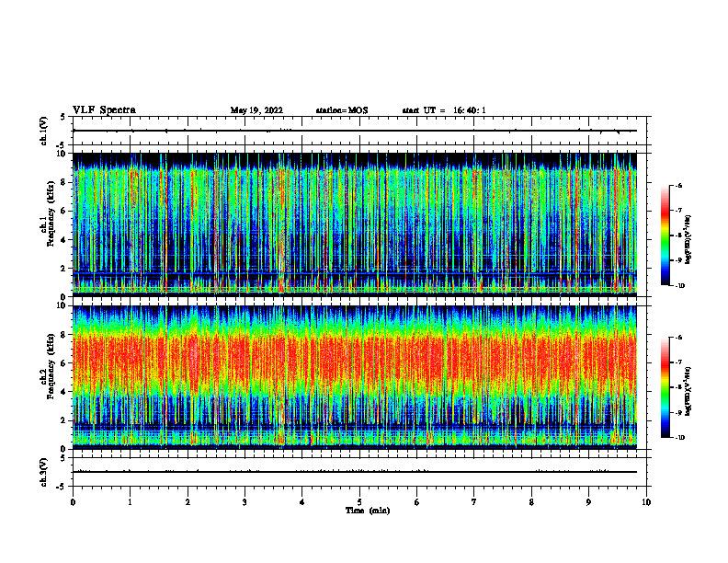Click the ch.3(V) waveform axis label
Screen dimensions: 728x563
click(44, 472)
